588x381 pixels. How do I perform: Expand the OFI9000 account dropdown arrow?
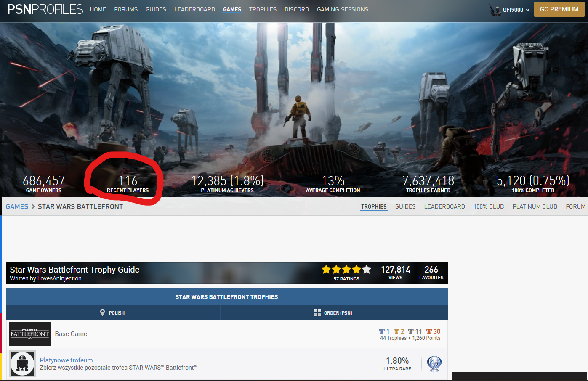(528, 10)
